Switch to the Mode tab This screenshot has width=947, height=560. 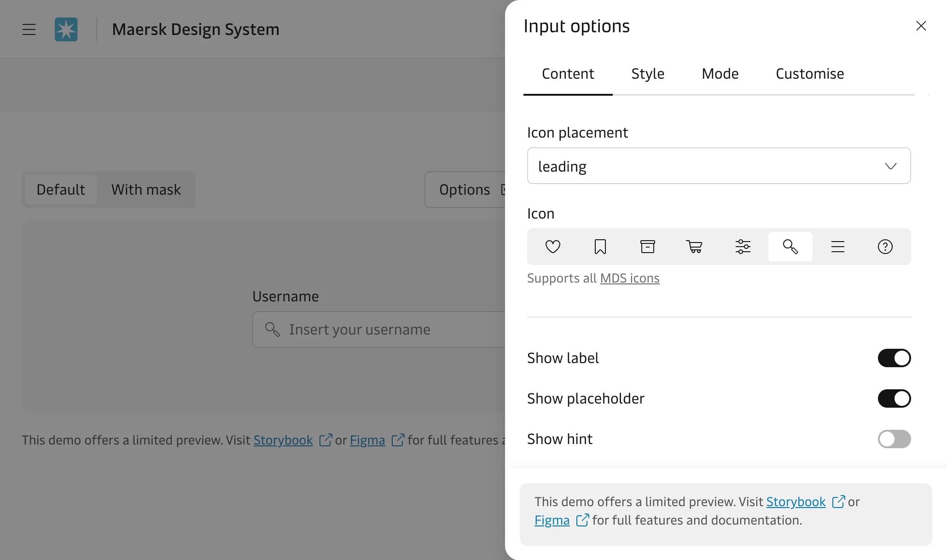[x=720, y=74]
